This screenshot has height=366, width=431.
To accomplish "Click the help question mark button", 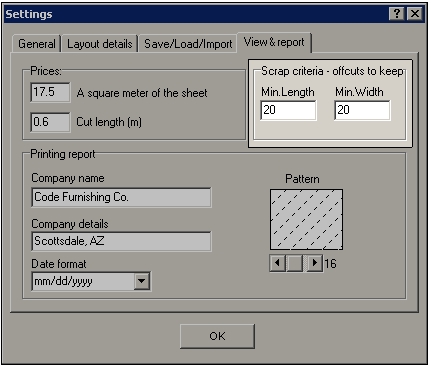I will point(397,14).
